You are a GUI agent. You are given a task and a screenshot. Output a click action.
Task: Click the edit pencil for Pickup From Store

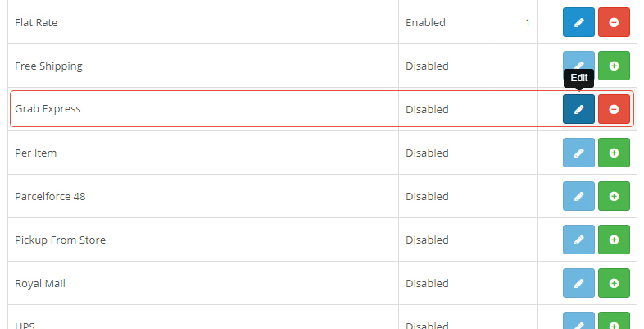pyautogui.click(x=578, y=240)
